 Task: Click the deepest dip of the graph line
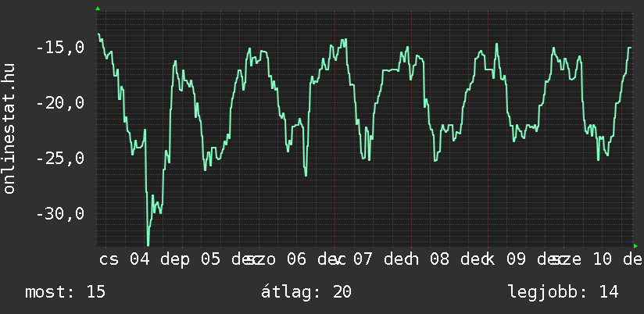(148, 244)
